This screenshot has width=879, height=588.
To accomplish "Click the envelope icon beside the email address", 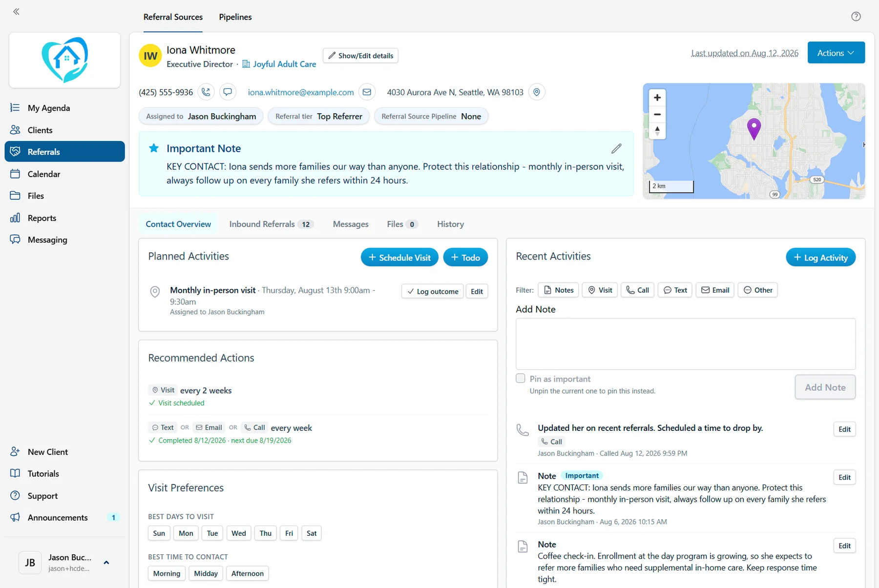I will tap(367, 92).
